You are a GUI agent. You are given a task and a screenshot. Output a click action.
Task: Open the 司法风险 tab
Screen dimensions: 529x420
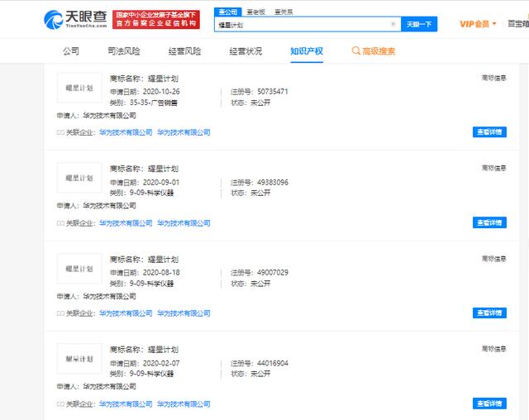(x=124, y=51)
